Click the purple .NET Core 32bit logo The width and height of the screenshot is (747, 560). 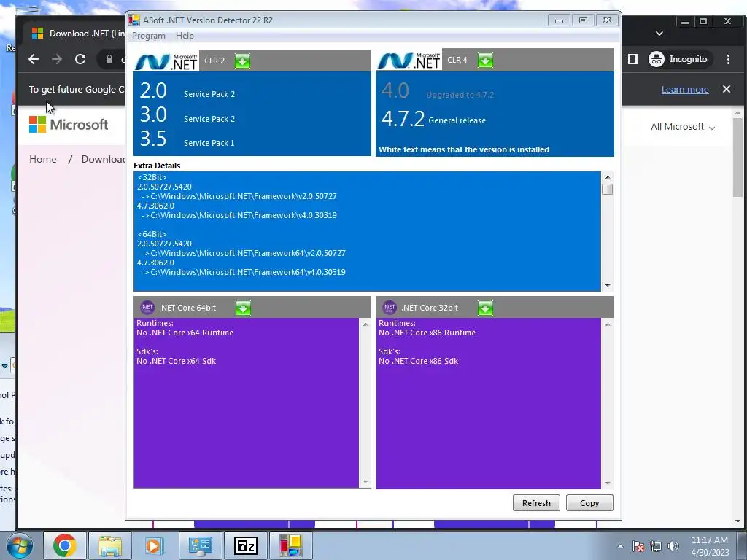390,308
